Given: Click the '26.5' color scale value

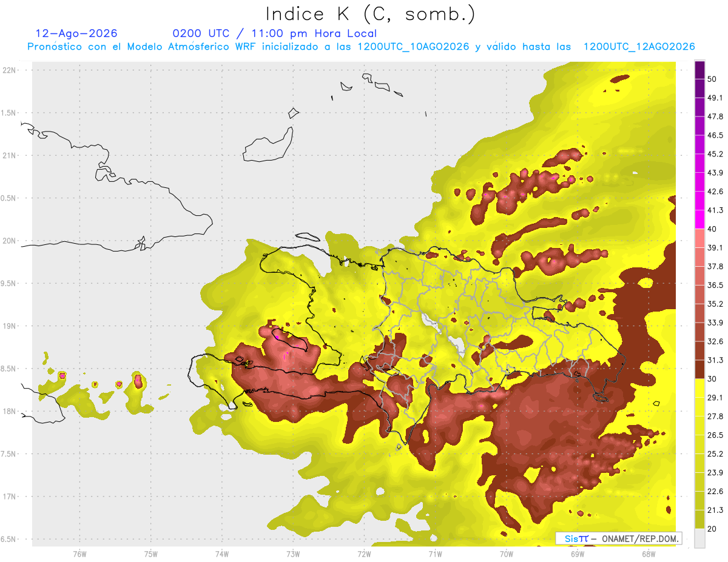Looking at the screenshot, I should 715,435.
